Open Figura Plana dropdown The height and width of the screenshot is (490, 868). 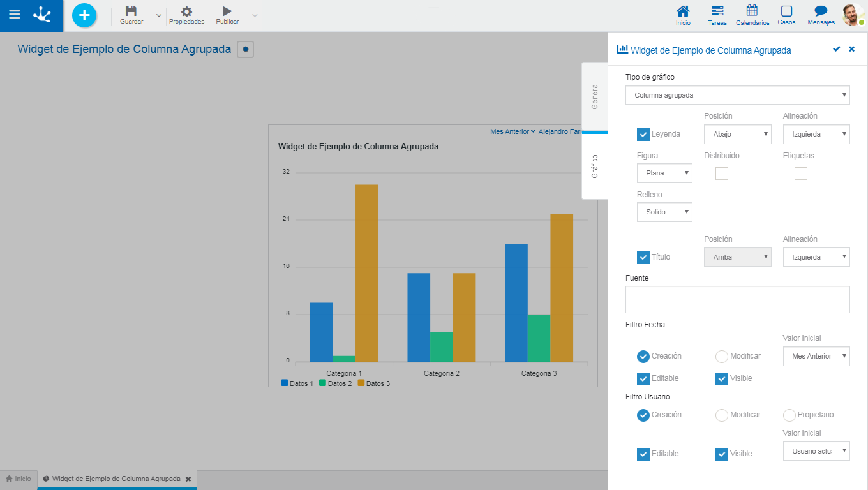(664, 173)
